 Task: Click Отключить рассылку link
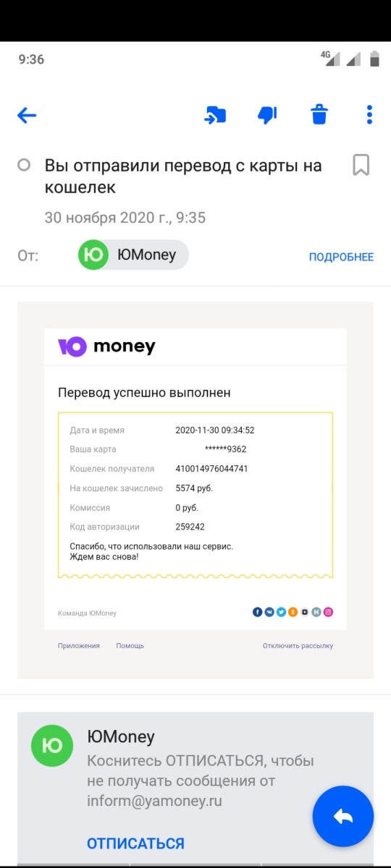pyautogui.click(x=298, y=645)
